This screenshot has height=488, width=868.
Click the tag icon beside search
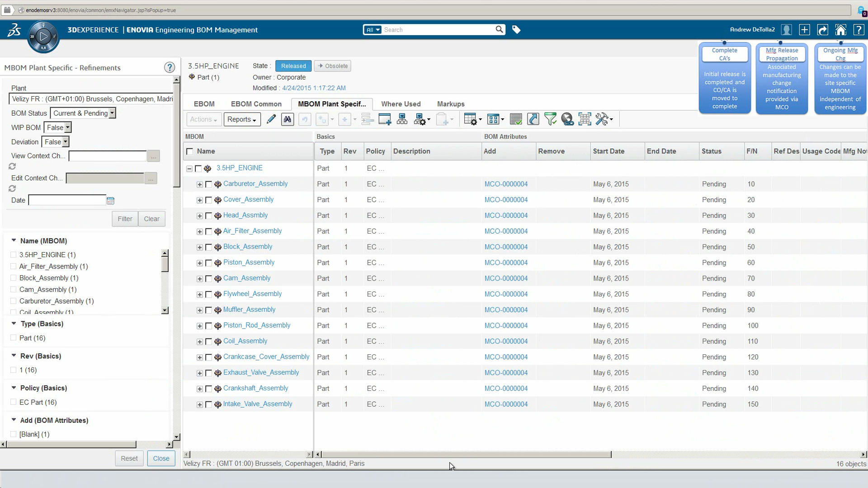(x=516, y=30)
